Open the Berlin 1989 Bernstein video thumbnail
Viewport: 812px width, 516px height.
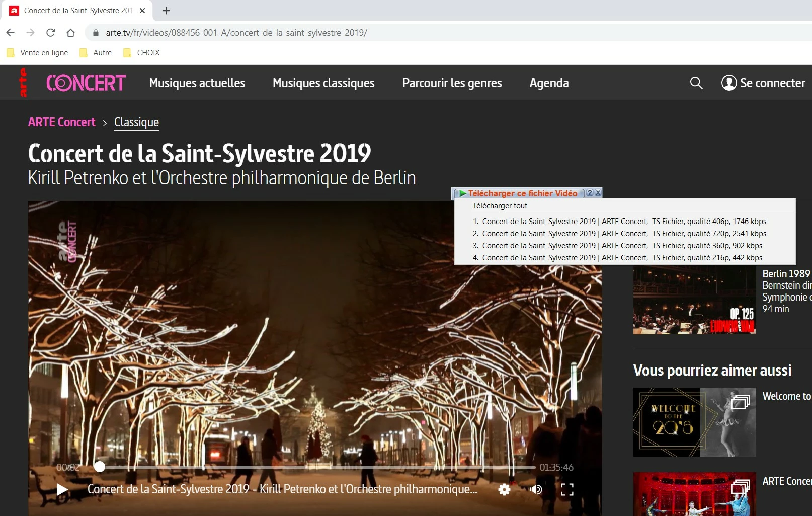coord(694,300)
